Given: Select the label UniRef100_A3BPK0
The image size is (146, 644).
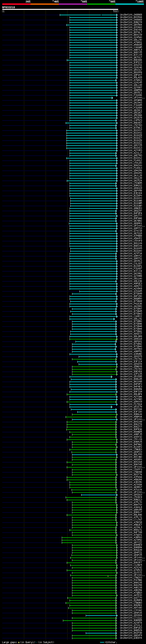Looking at the screenshot, I should [131, 538].
